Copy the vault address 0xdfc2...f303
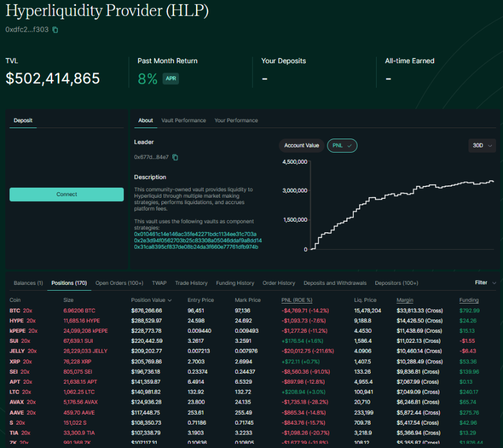Screen dimensions: 503x448 [55, 30]
